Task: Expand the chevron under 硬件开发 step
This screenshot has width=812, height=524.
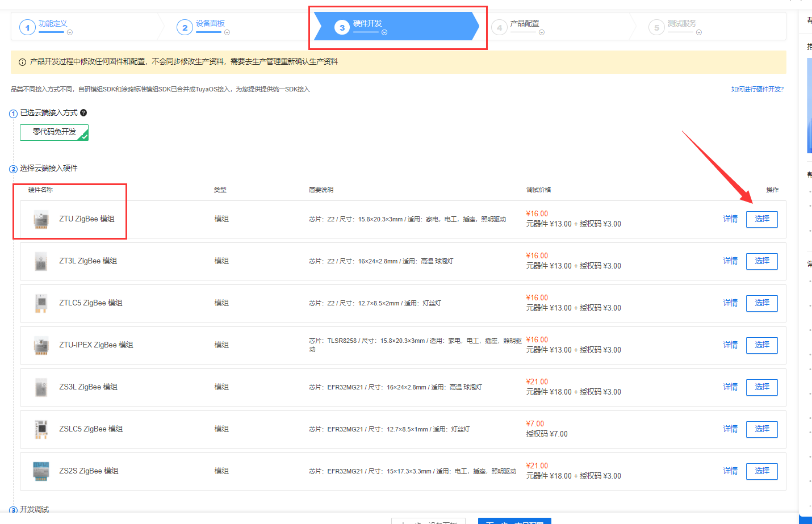Action: [x=384, y=33]
